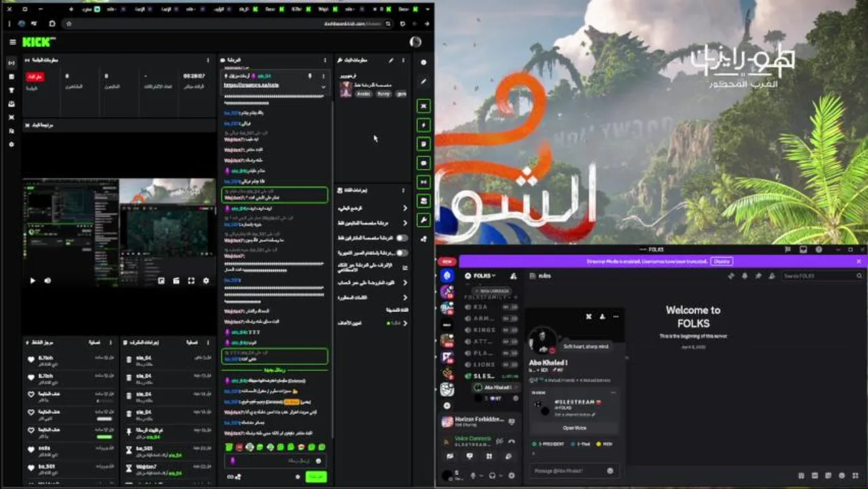Click the red live status badge

coord(35,77)
